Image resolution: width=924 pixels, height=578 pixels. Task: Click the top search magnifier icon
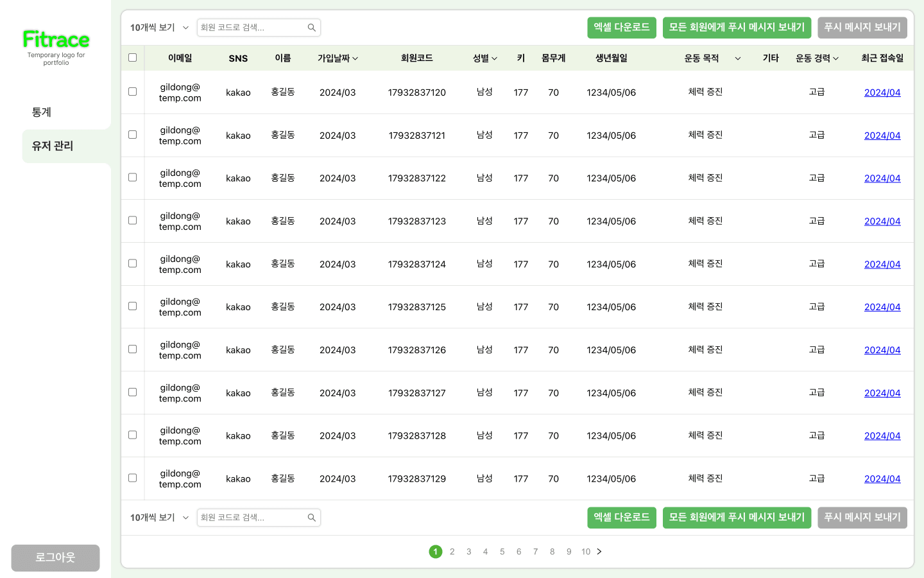pos(312,28)
